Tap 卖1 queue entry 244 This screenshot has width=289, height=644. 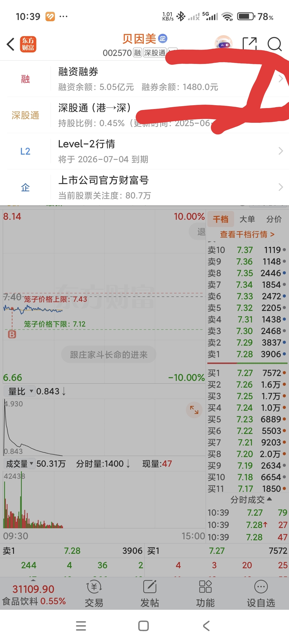point(29,565)
